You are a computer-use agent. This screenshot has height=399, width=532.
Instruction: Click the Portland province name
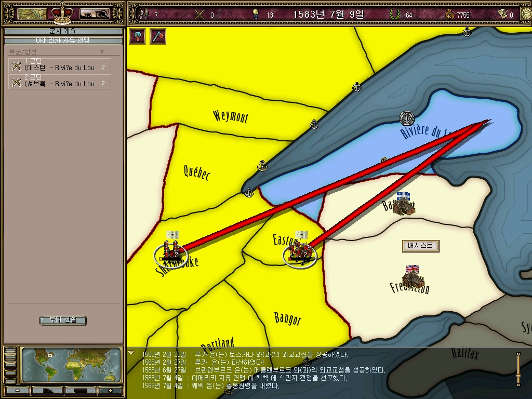point(217,343)
